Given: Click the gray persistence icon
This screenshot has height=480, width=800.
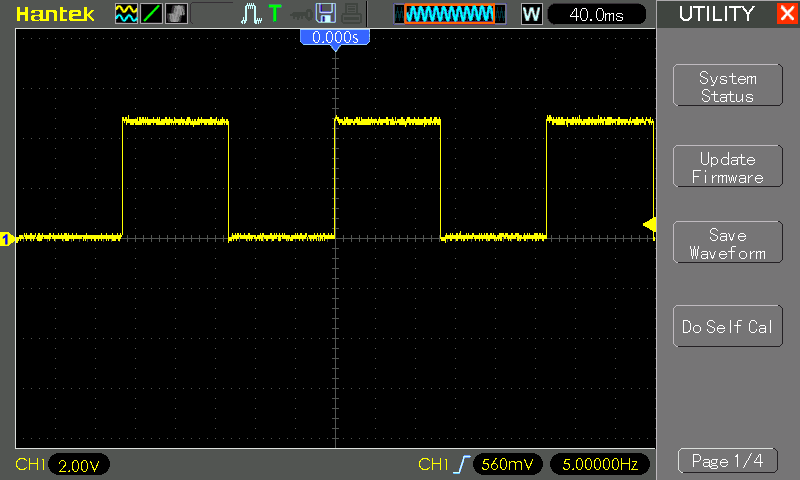Looking at the screenshot, I should [177, 14].
